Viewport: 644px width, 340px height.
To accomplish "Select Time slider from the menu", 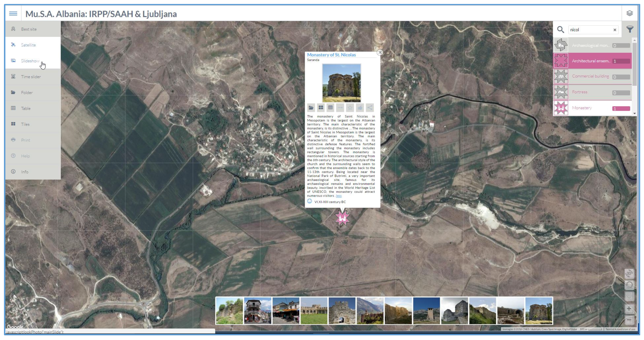I will tap(31, 77).
